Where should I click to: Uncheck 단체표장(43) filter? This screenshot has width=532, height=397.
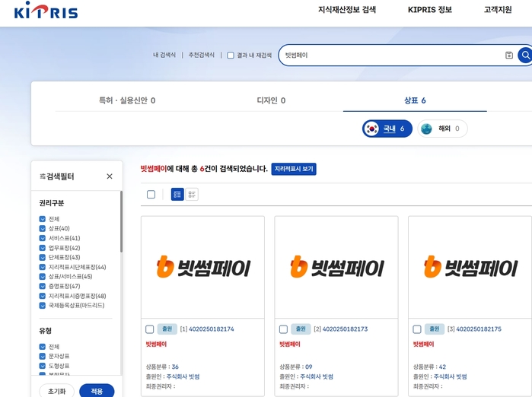click(43, 257)
